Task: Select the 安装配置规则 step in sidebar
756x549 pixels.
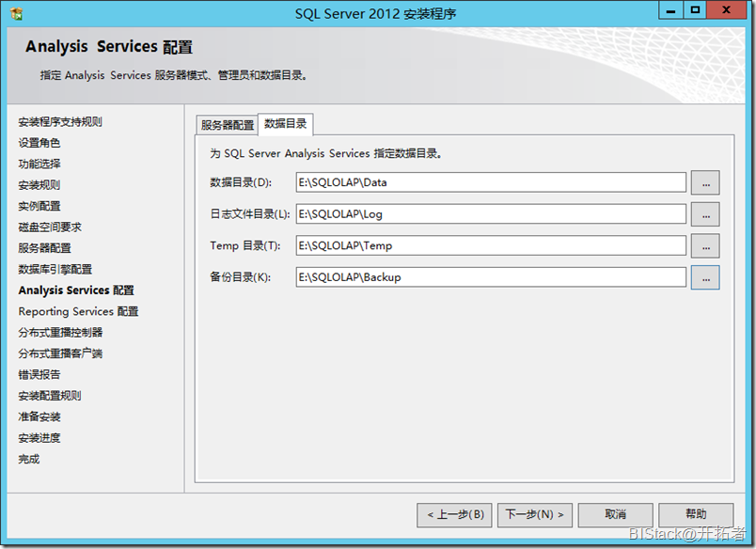Action: click(x=50, y=396)
